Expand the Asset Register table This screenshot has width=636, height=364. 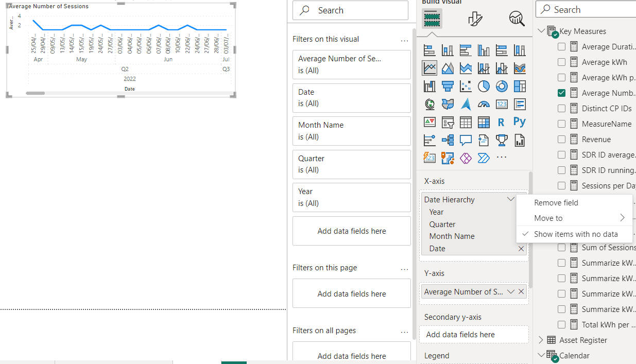(x=541, y=340)
